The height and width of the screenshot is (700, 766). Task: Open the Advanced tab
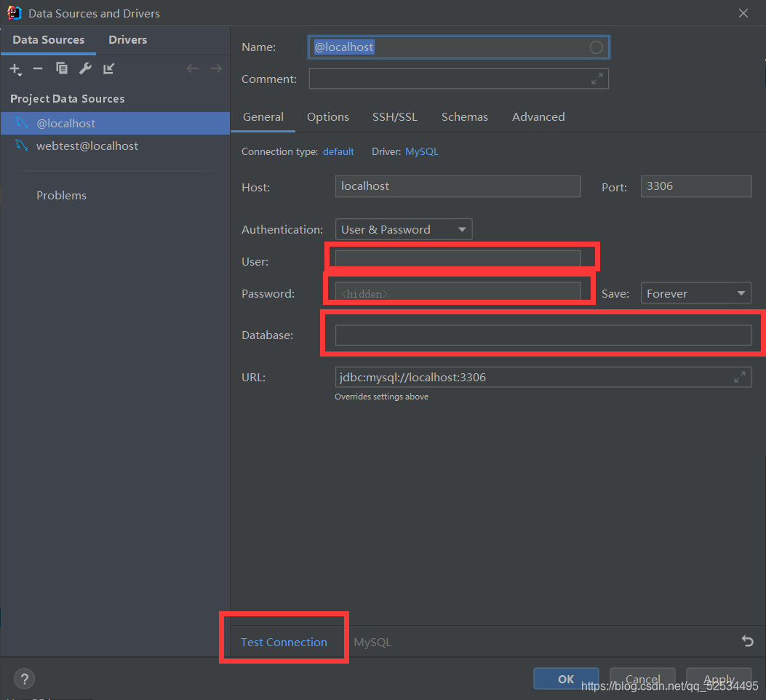click(538, 117)
